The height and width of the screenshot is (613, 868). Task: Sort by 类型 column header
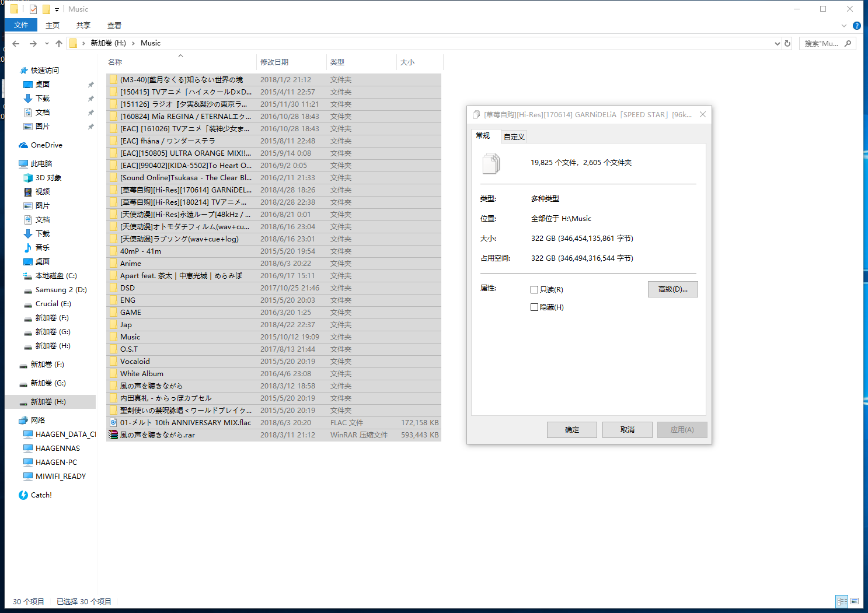point(361,62)
